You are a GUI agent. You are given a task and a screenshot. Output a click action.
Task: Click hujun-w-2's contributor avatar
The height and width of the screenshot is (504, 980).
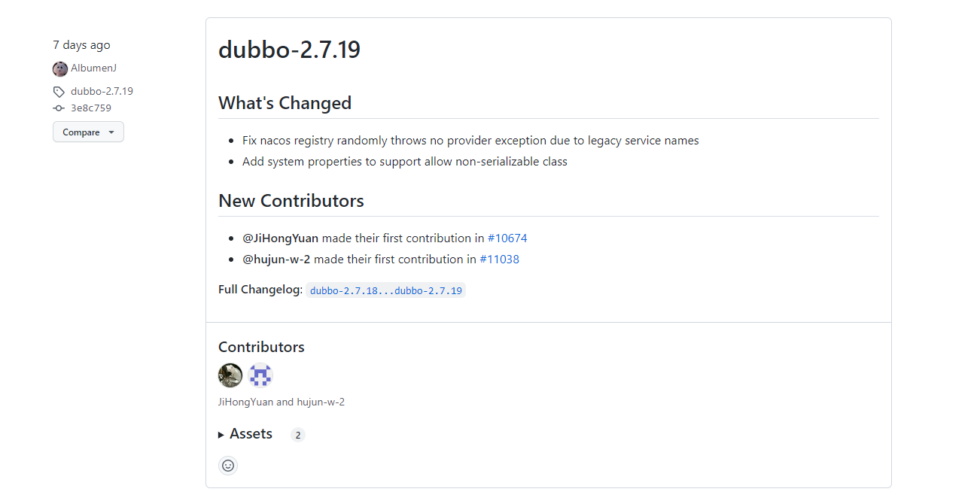coord(260,375)
